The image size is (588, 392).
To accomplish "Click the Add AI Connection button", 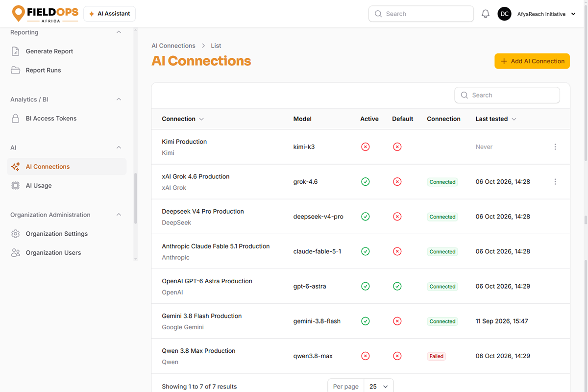I will (532, 61).
